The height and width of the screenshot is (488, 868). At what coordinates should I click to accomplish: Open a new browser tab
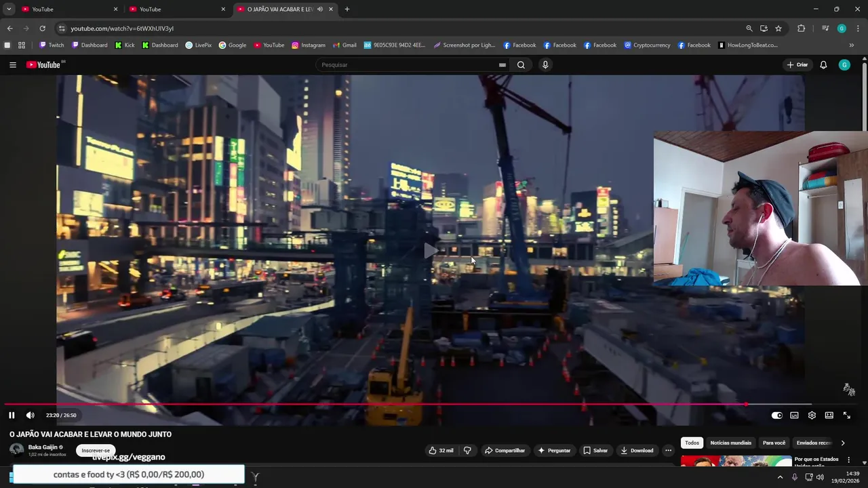coord(347,9)
